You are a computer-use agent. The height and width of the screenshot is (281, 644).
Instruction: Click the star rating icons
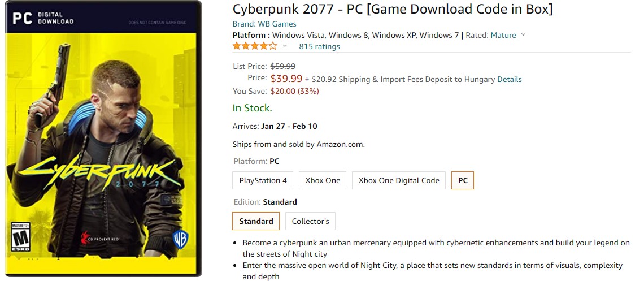pyautogui.click(x=255, y=46)
